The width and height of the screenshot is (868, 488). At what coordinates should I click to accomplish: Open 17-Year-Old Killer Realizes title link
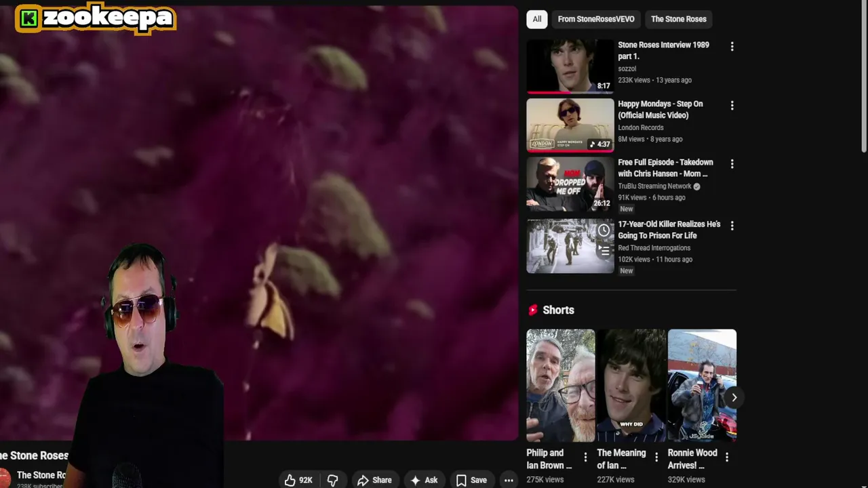click(669, 230)
